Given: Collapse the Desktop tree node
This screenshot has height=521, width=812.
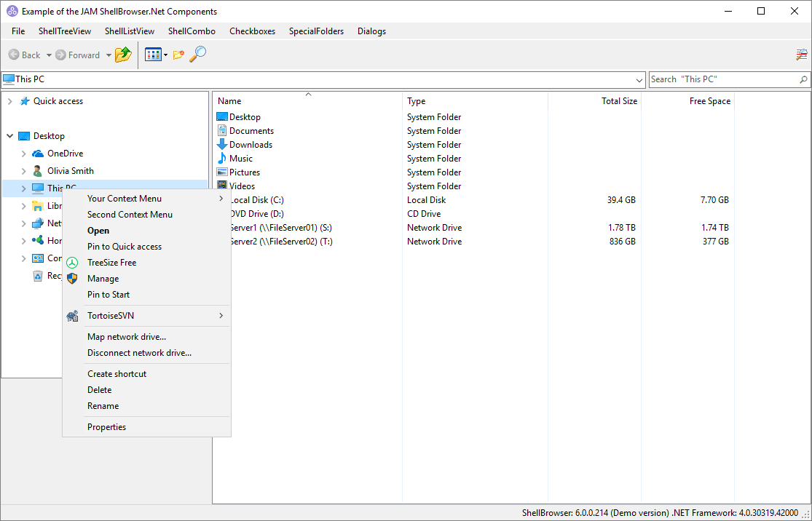Looking at the screenshot, I should [x=10, y=136].
